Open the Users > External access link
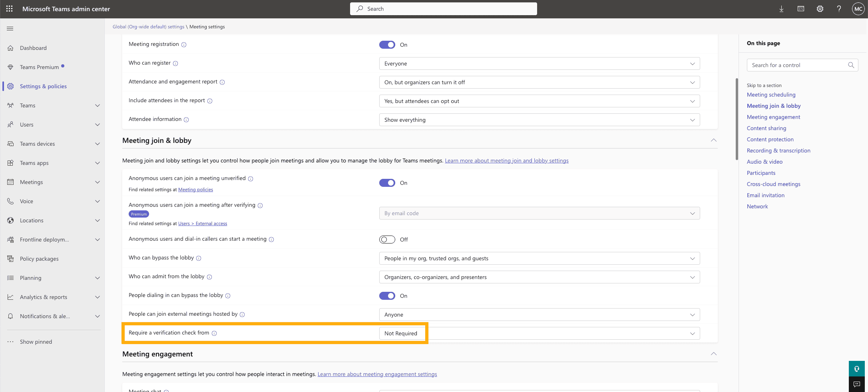Screen dimensions: 868x392 [x=203, y=224]
